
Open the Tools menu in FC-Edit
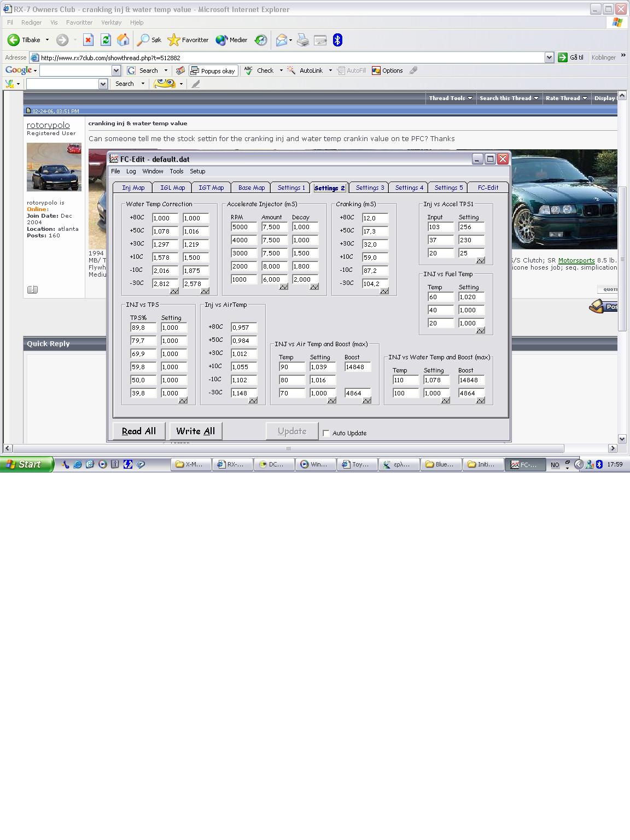click(x=177, y=171)
